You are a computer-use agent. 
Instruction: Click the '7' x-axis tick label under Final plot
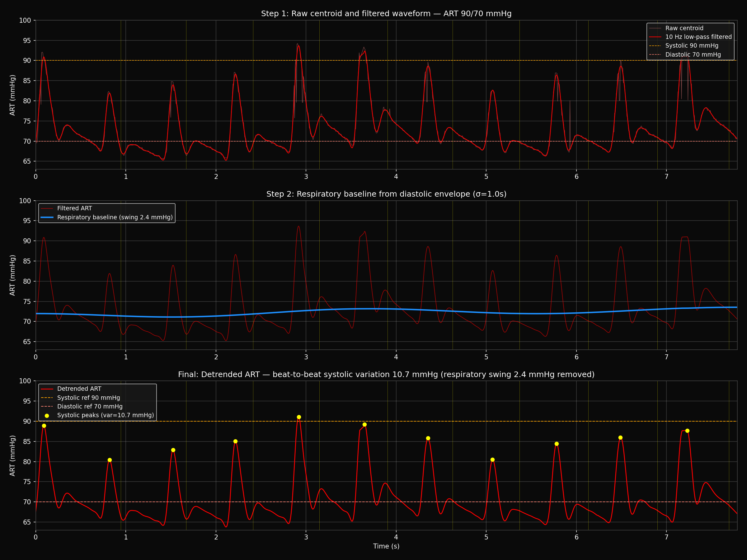pyautogui.click(x=667, y=537)
